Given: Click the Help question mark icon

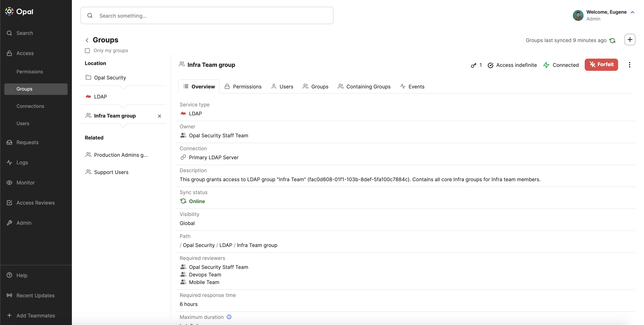Looking at the screenshot, I should [x=9, y=275].
